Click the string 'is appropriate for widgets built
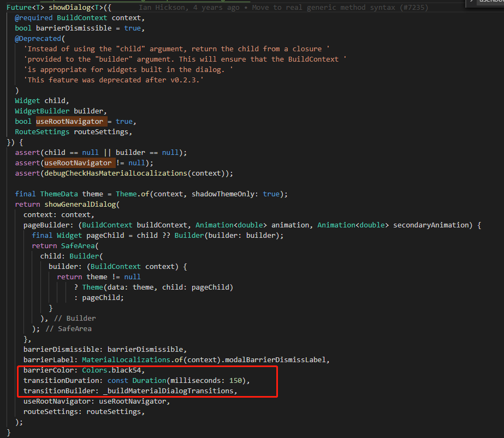This screenshot has height=438, width=504. (128, 70)
